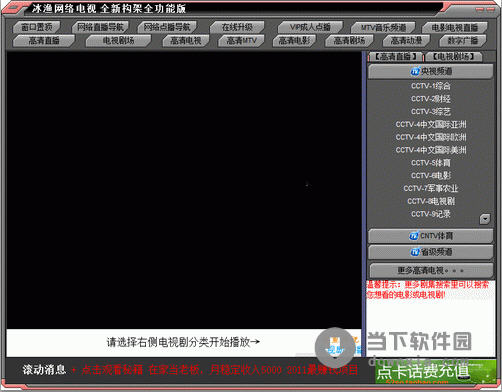Play channel CCTV-8电视剧
Viewport: 502px width, 392px height.
431,201
